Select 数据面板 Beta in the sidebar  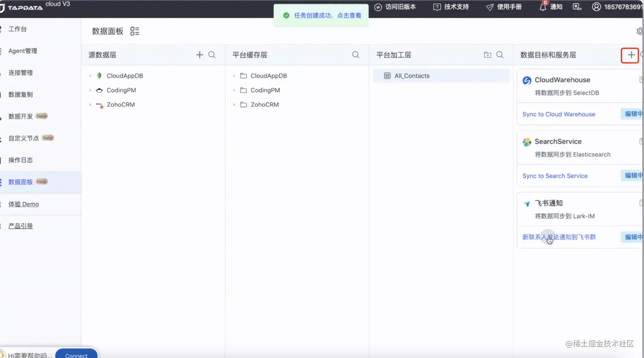(x=40, y=182)
